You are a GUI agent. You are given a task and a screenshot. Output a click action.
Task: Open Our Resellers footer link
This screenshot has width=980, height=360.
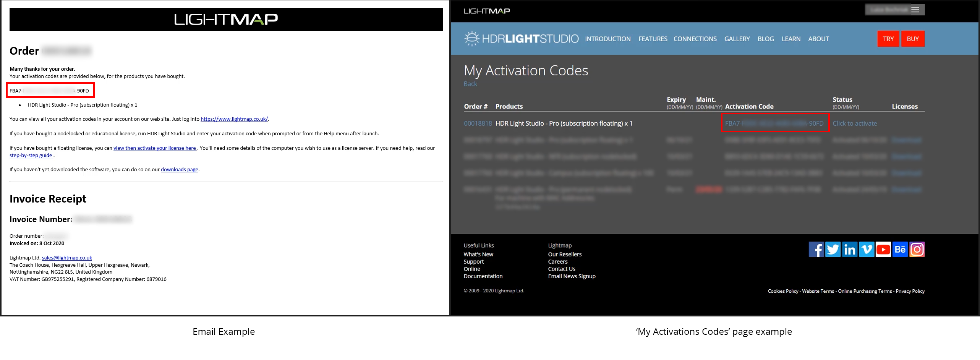[x=565, y=254]
